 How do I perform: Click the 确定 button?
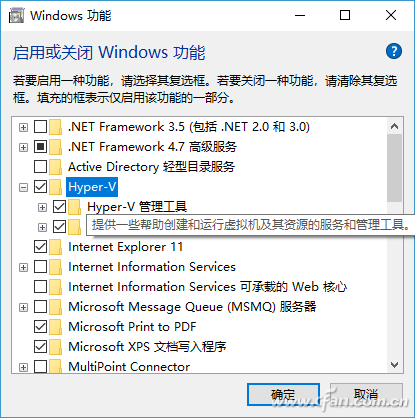[x=283, y=395]
